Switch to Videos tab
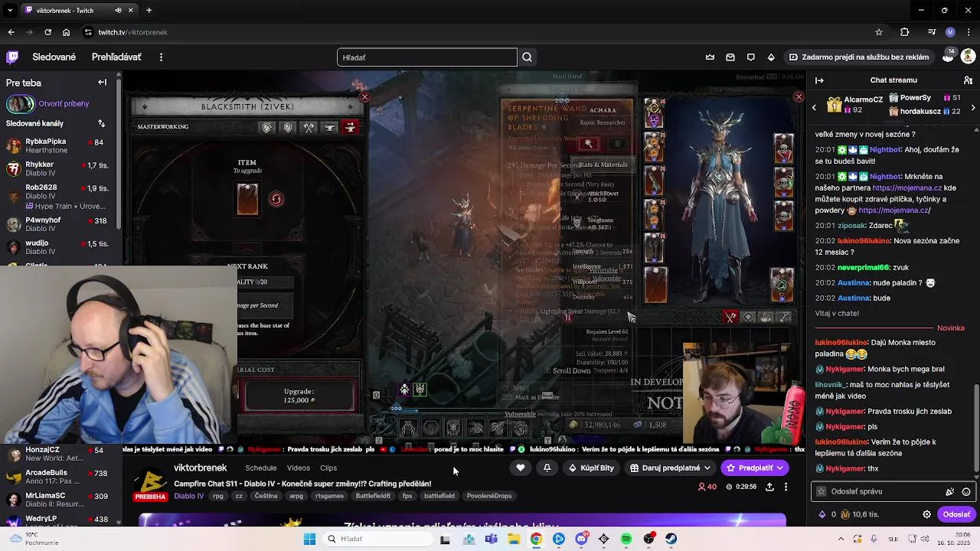This screenshot has width=980, height=551. pos(299,468)
